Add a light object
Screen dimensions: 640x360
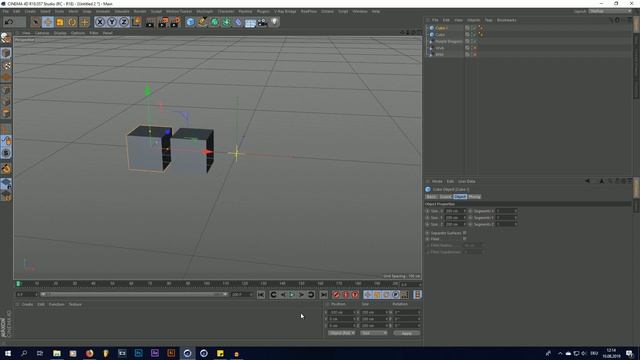[275, 22]
